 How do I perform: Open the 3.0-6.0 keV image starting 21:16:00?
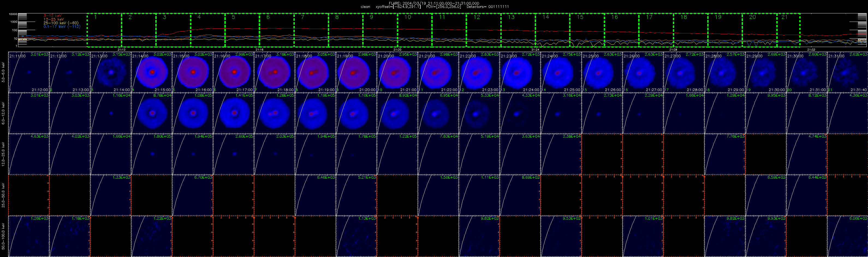click(233, 72)
